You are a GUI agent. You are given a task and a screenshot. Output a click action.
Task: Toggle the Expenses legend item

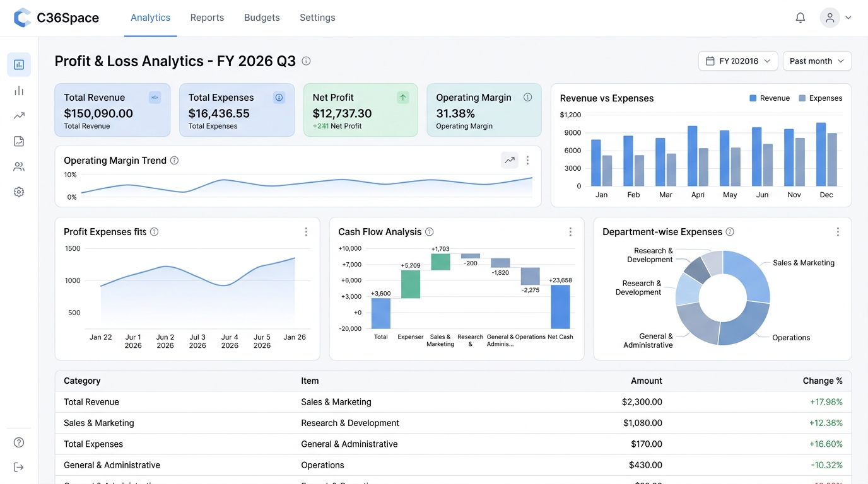coord(820,98)
